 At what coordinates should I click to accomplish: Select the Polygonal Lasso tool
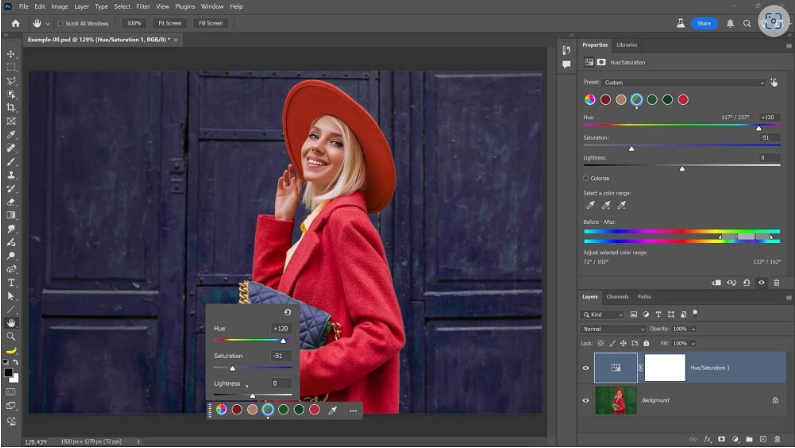[11, 81]
